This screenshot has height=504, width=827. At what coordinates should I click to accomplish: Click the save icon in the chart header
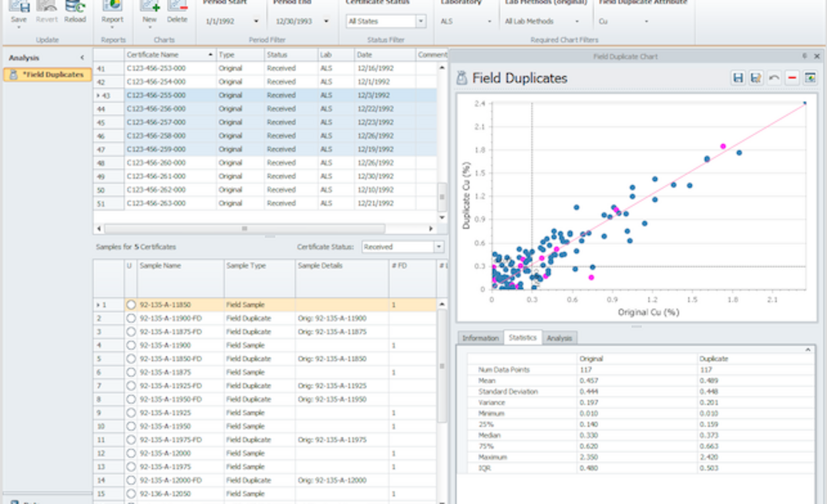738,78
